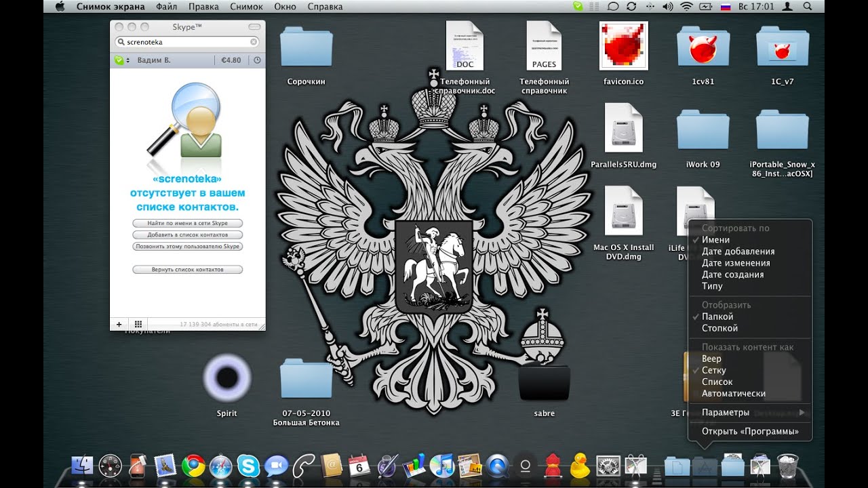This screenshot has width=868, height=488.
Task: Open user account menu bar icon
Action: (787, 6)
